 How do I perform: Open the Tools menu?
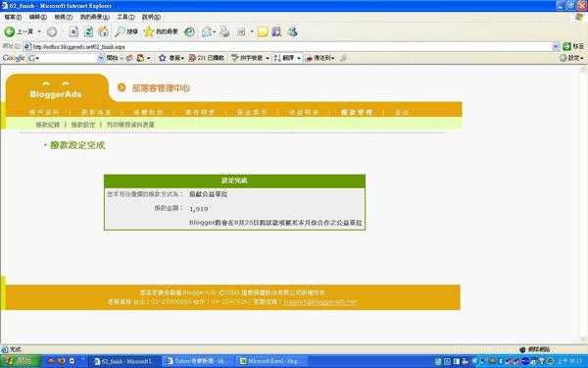coord(125,17)
